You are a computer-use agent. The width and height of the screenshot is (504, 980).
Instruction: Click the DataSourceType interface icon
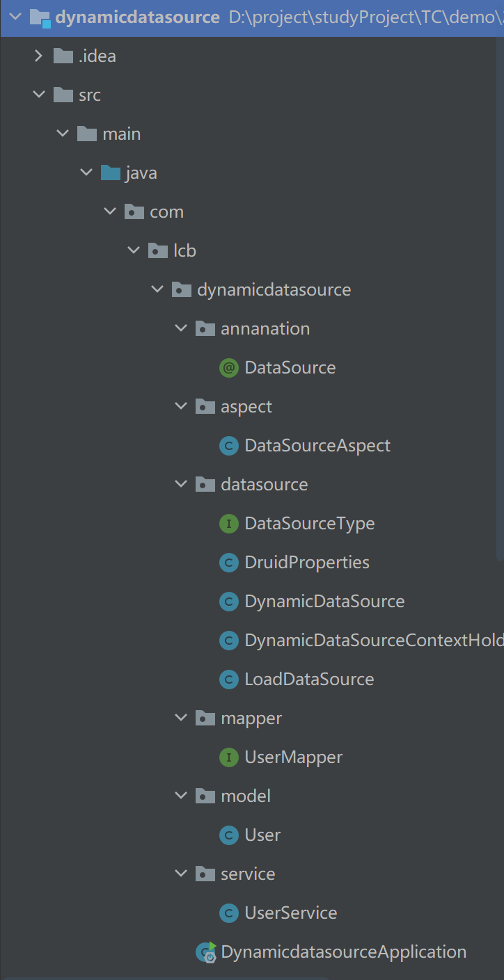point(228,524)
